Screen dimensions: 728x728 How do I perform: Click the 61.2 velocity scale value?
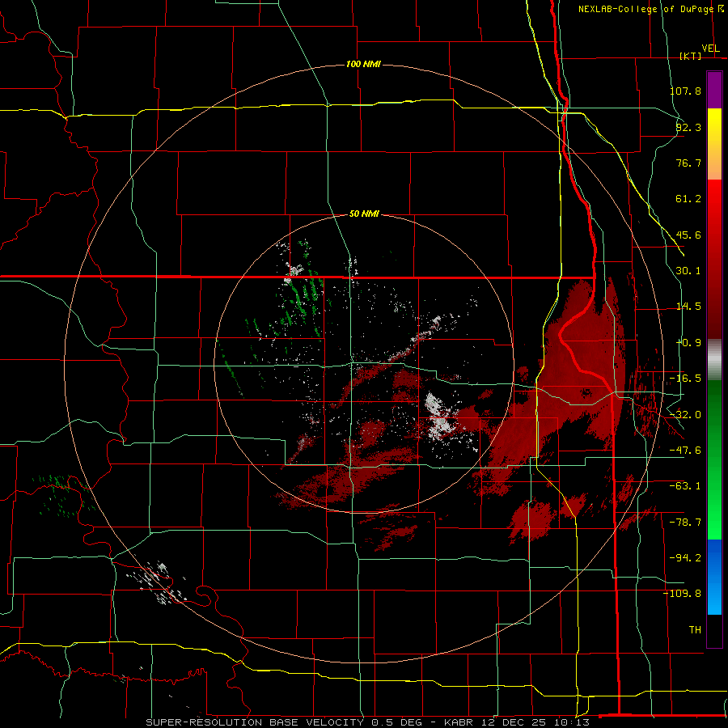point(688,199)
